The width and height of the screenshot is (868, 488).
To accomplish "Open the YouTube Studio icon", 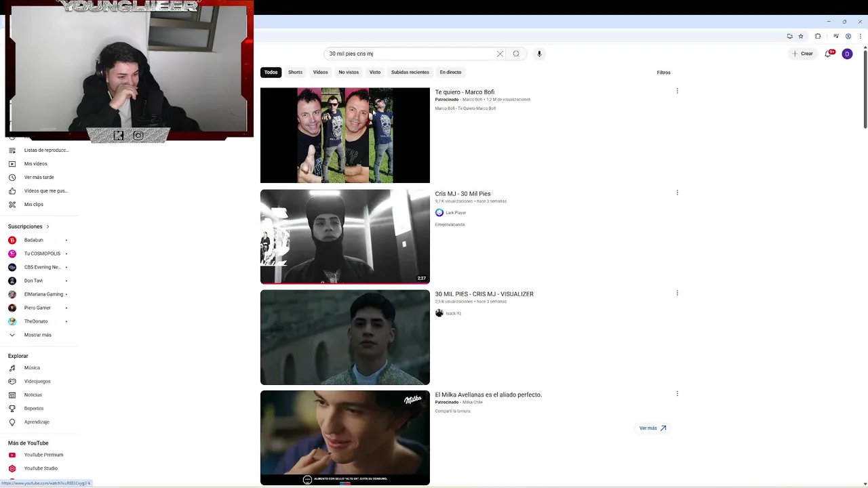I will click(12, 468).
